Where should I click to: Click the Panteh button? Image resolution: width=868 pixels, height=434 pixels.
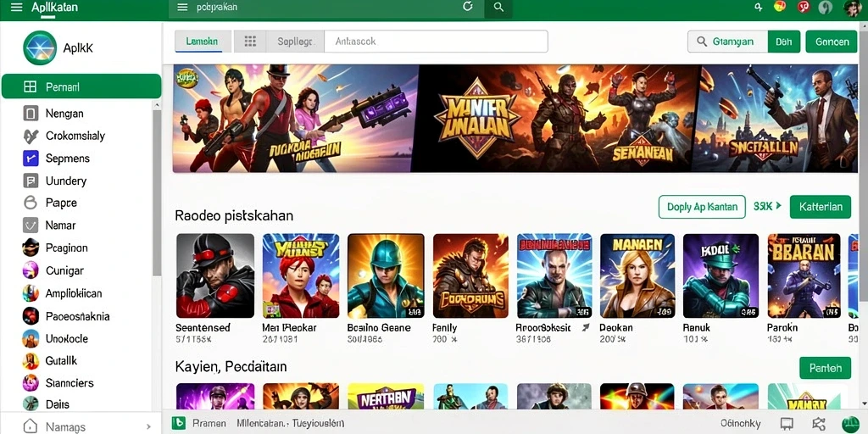coord(826,368)
